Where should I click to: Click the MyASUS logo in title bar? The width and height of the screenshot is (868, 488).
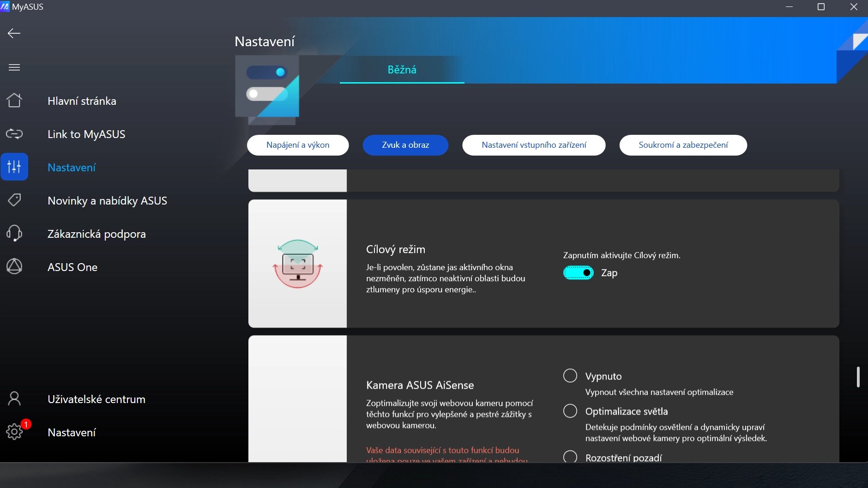(x=5, y=6)
